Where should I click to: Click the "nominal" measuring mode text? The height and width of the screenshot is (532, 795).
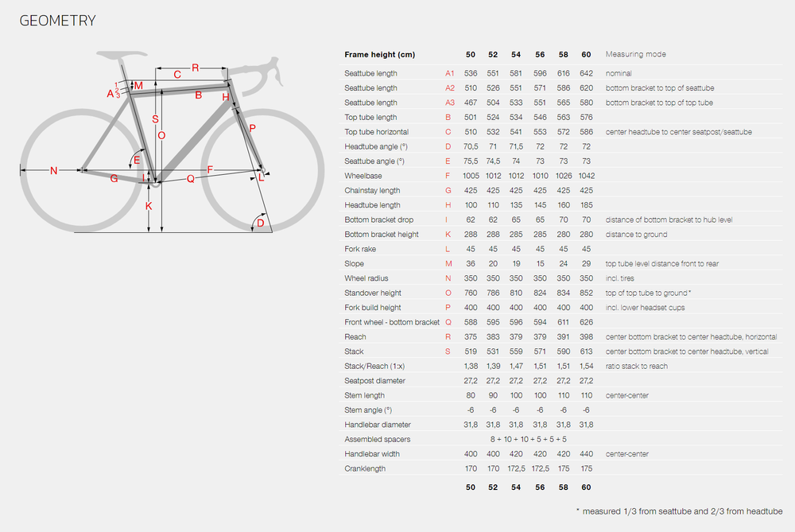619,73
